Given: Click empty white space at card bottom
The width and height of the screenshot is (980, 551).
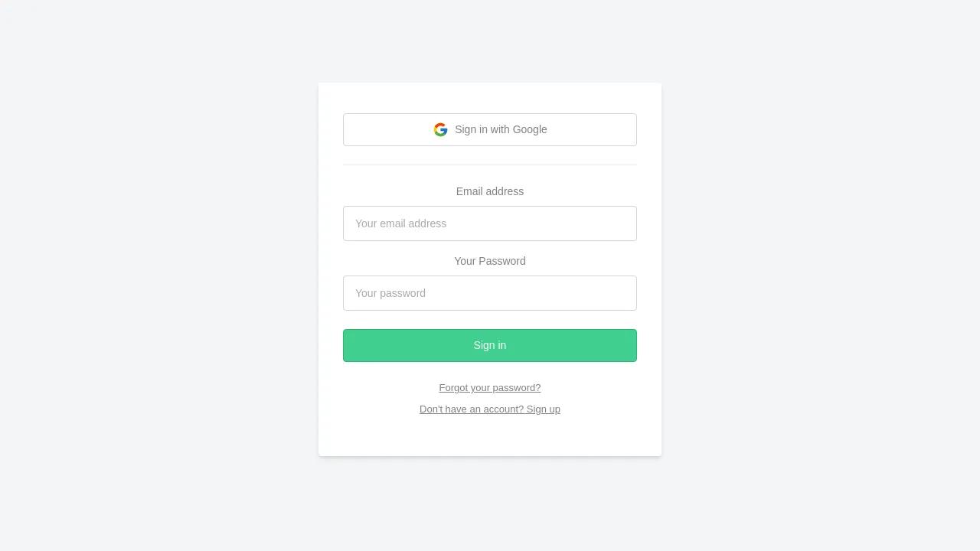Looking at the screenshot, I should [490, 438].
